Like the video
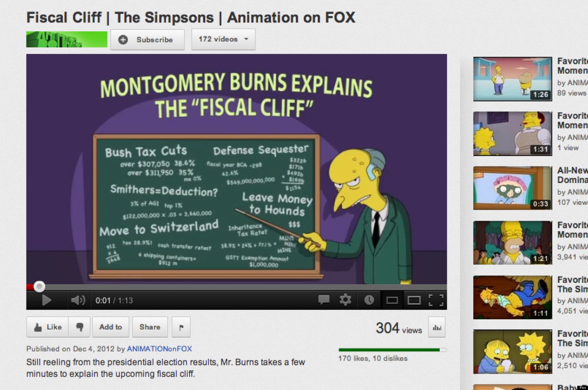Image resolution: width=588 pixels, height=390 pixels. click(47, 327)
